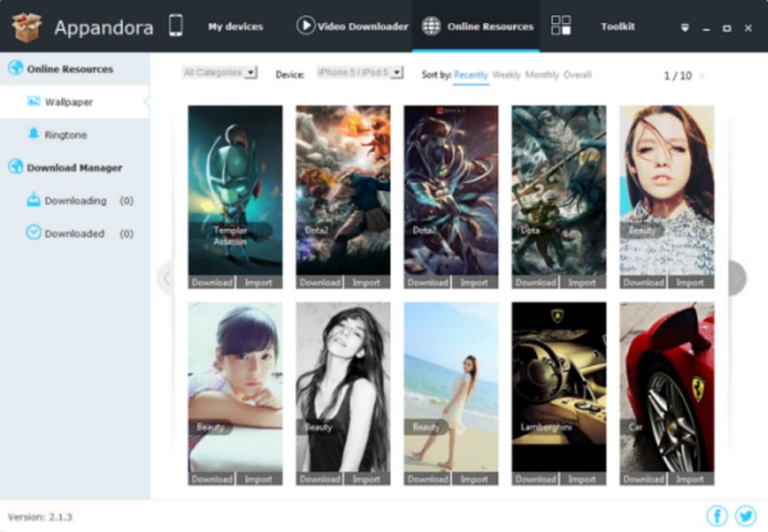Share via the Twitter icon
The image size is (768, 532).
click(x=745, y=515)
